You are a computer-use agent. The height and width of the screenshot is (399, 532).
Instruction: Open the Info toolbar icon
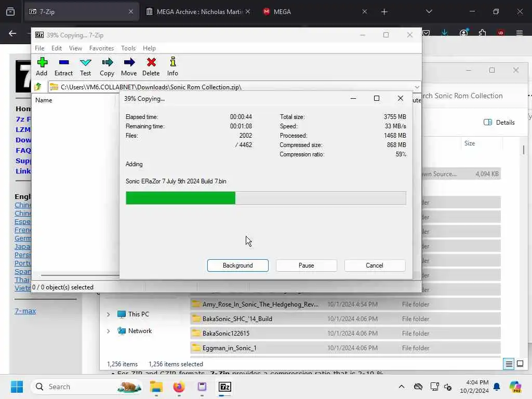(x=172, y=66)
